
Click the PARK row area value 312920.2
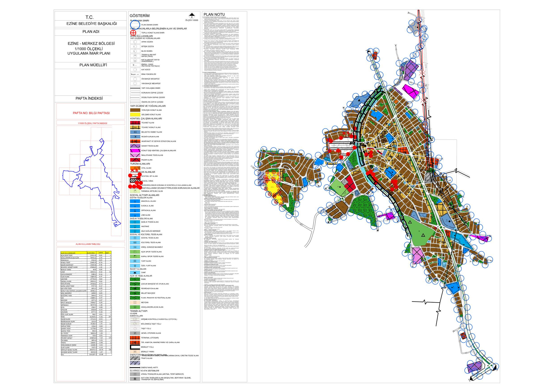93,317
